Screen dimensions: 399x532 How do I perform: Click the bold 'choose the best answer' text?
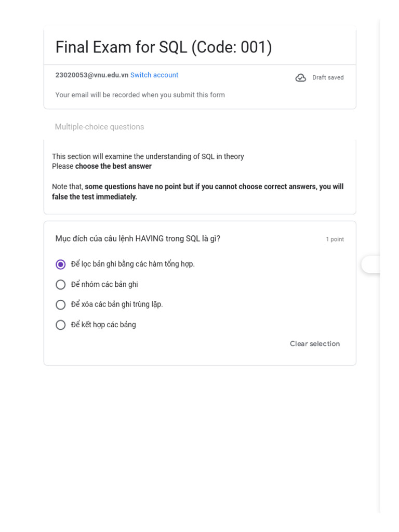tap(113, 167)
